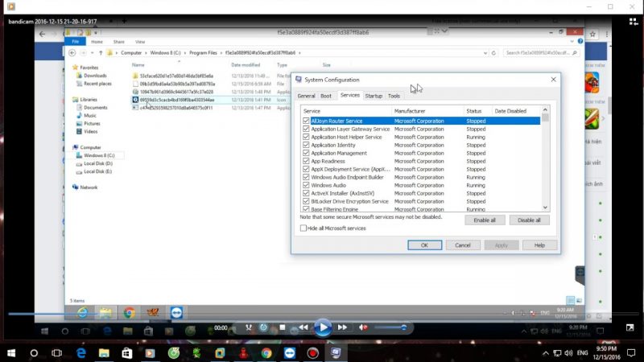Screen dimensions: 644x362
Task: Open the Boot tab in System Configuration
Action: (326, 96)
